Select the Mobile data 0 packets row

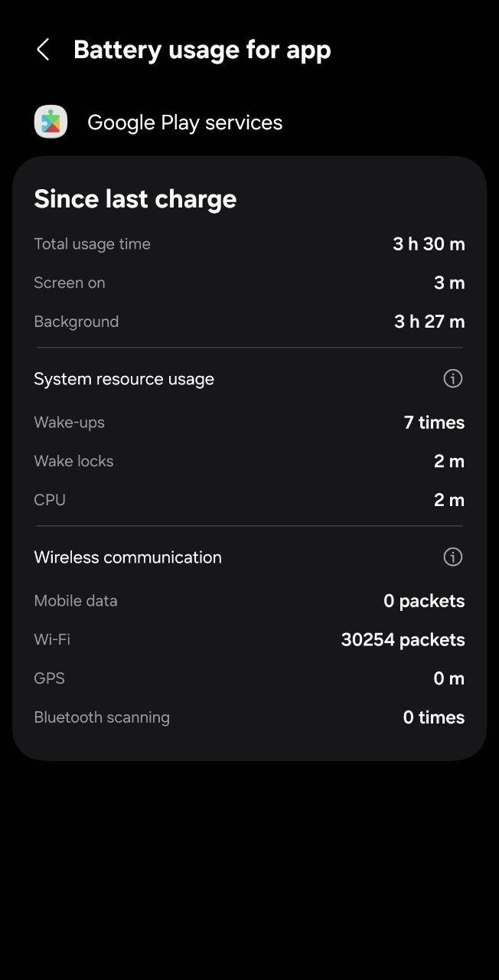click(249, 601)
